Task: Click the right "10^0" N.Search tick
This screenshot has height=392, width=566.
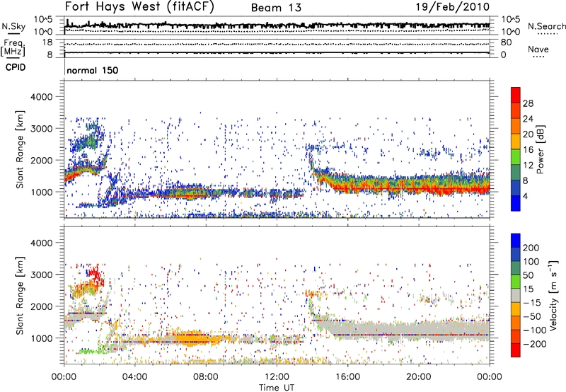Action: coord(510,32)
